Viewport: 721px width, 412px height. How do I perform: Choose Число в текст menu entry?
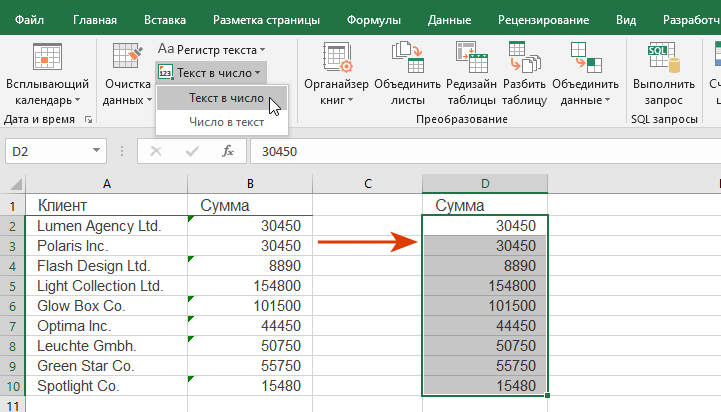click(x=222, y=122)
